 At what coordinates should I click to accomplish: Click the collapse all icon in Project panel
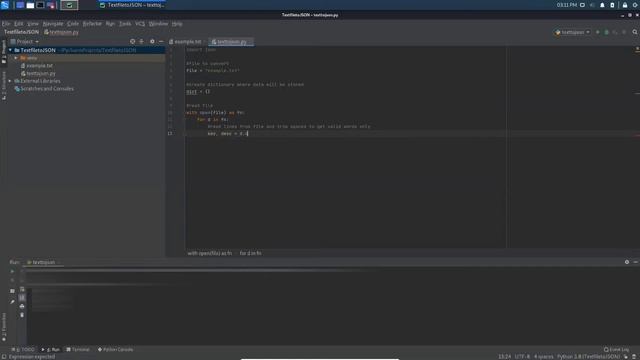coord(142,42)
